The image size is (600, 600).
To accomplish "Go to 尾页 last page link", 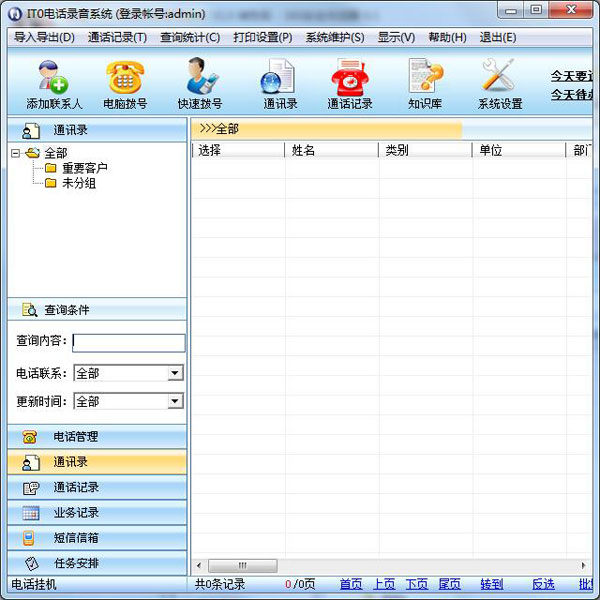I will point(450,584).
